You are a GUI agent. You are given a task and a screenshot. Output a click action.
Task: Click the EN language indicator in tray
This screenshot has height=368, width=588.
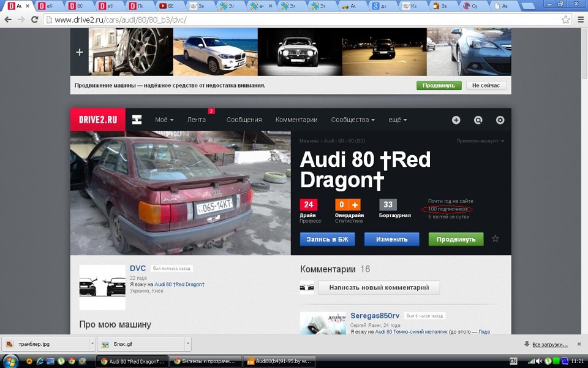coord(513,361)
